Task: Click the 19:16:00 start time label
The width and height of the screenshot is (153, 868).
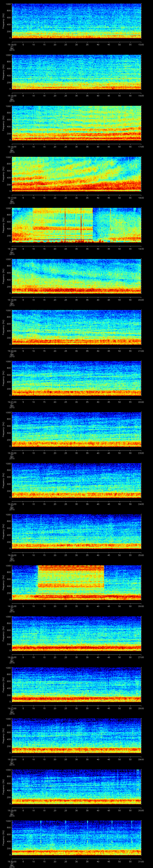Action: click(12, 147)
